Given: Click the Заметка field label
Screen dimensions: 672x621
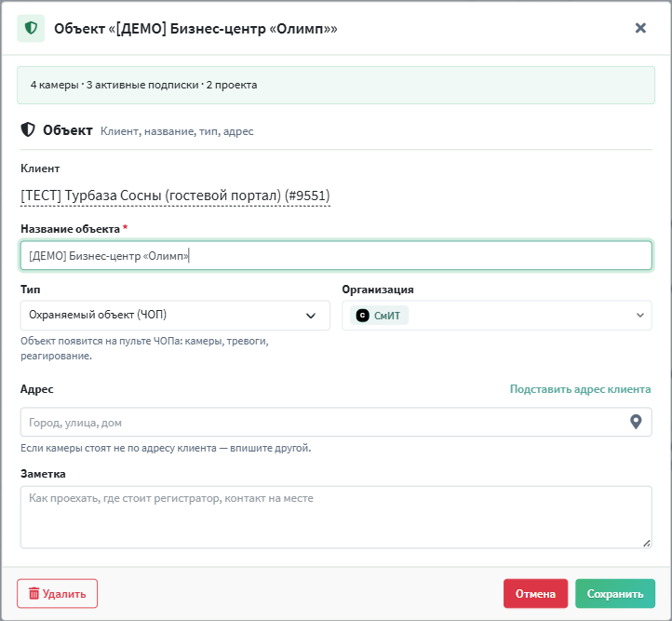Looking at the screenshot, I should pyautogui.click(x=43, y=474).
